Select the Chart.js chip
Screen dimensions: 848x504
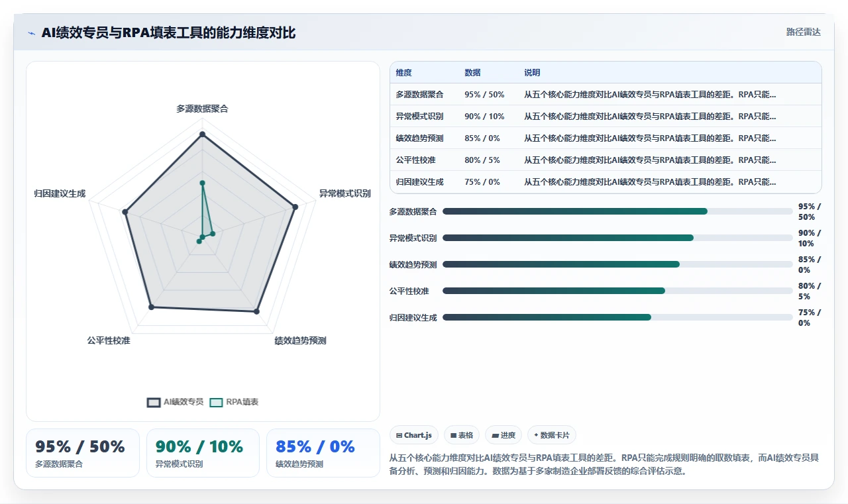tap(414, 435)
